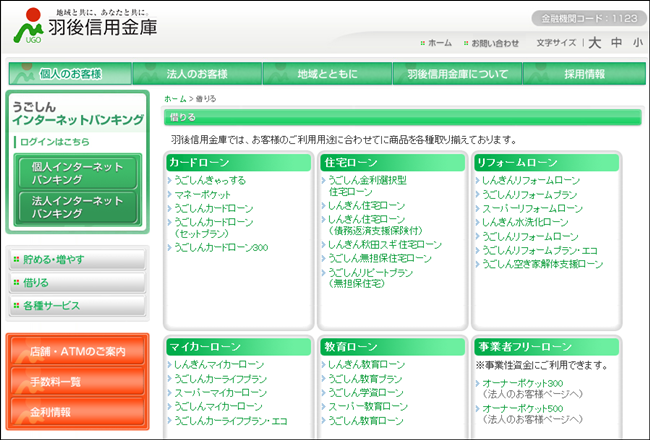
Task: Open 個人インターネットバンキング login
Action: (x=78, y=173)
